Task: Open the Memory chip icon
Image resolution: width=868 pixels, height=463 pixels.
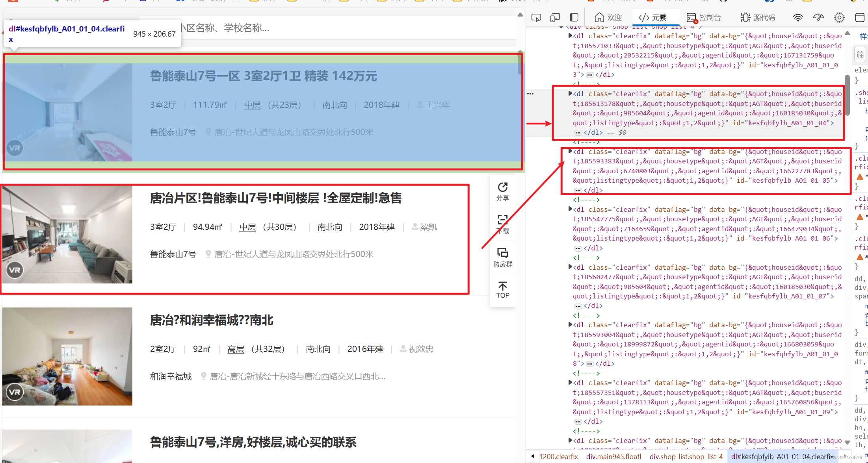Action: coord(839,17)
